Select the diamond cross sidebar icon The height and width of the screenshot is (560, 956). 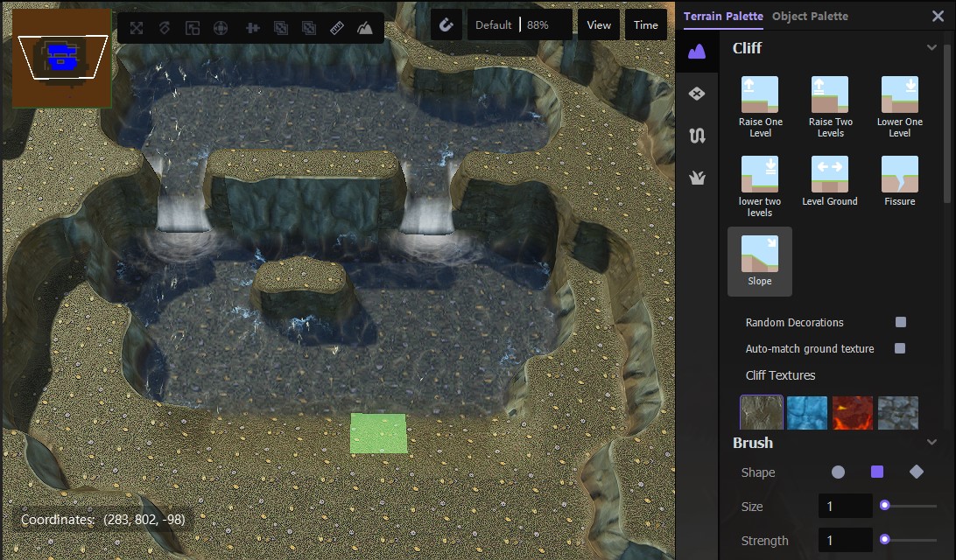click(x=697, y=94)
